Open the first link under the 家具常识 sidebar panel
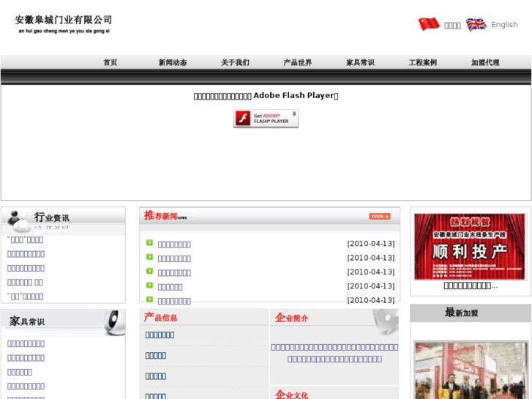Image resolution: width=532 pixels, height=399 pixels. pos(26,343)
